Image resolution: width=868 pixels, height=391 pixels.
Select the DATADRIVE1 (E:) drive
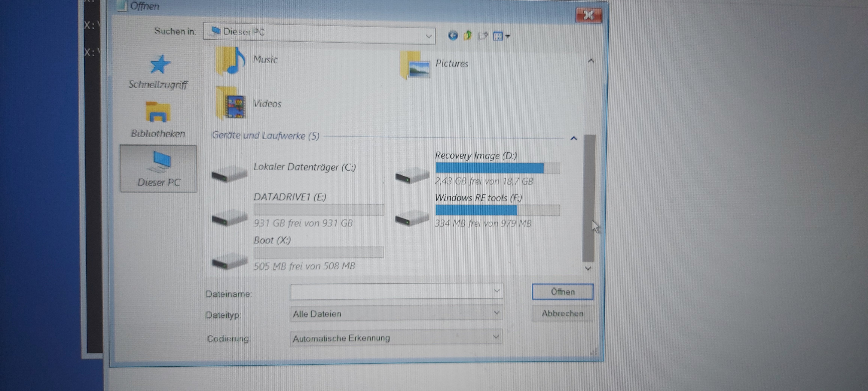(290, 197)
